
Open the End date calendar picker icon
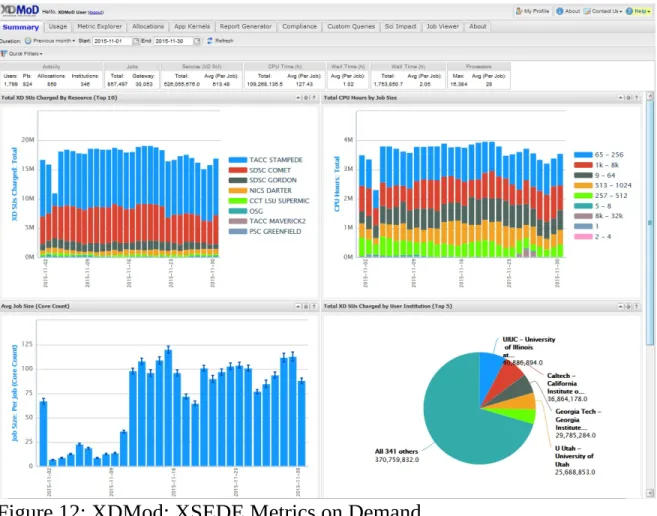[197, 41]
